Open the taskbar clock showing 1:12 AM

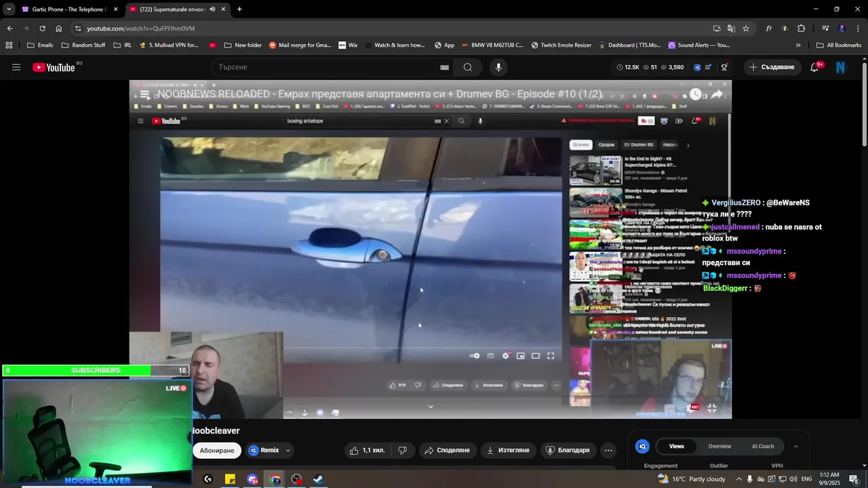pyautogui.click(x=829, y=479)
